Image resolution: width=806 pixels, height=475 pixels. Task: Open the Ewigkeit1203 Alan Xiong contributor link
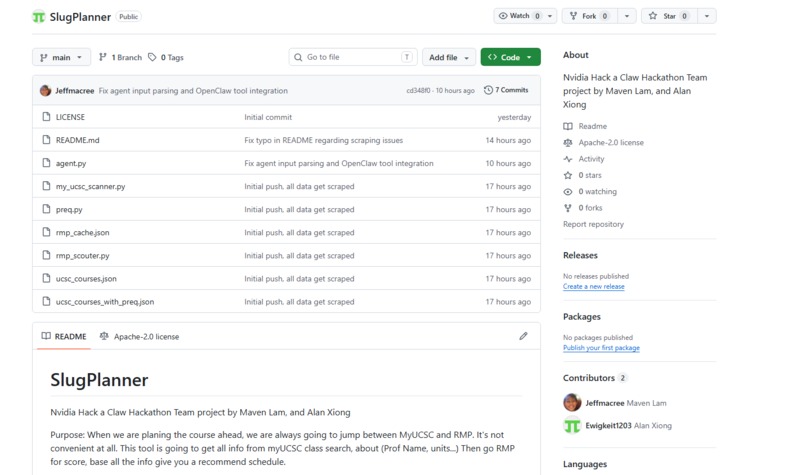(628, 426)
